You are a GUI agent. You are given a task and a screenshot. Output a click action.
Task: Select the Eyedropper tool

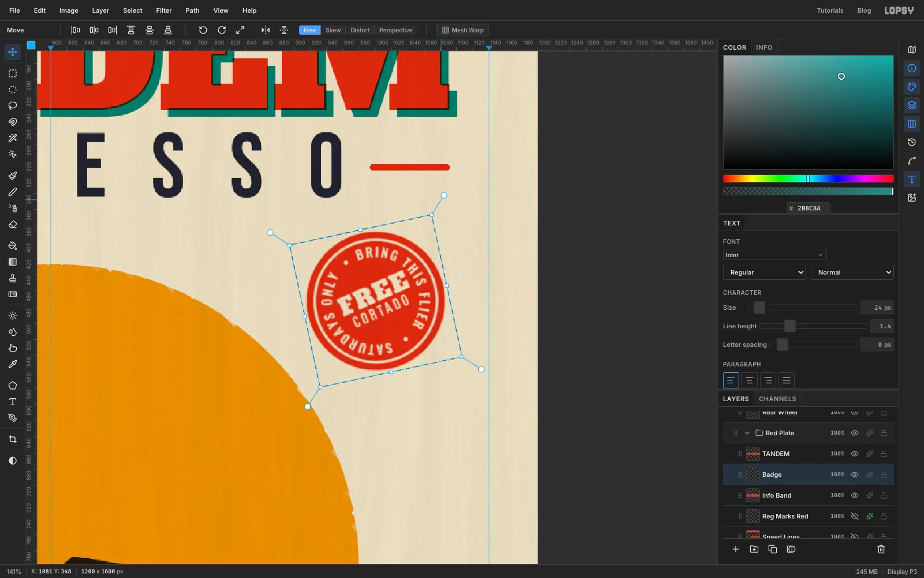[12, 364]
